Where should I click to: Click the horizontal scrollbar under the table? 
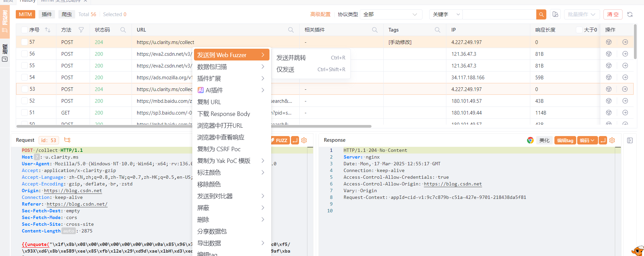point(194,126)
